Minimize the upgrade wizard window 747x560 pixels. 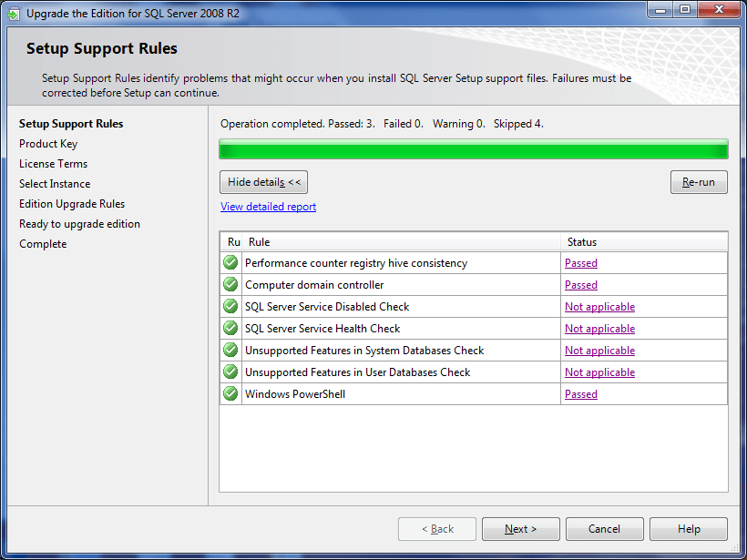(660, 9)
